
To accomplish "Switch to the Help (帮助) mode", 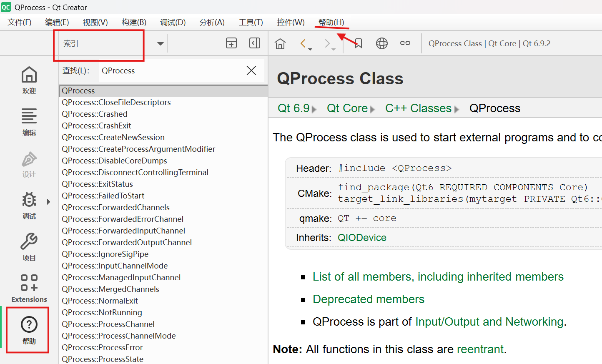I will [29, 330].
